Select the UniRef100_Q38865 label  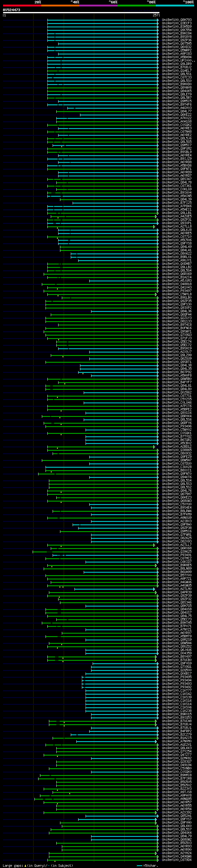pyautogui.click(x=177, y=450)
